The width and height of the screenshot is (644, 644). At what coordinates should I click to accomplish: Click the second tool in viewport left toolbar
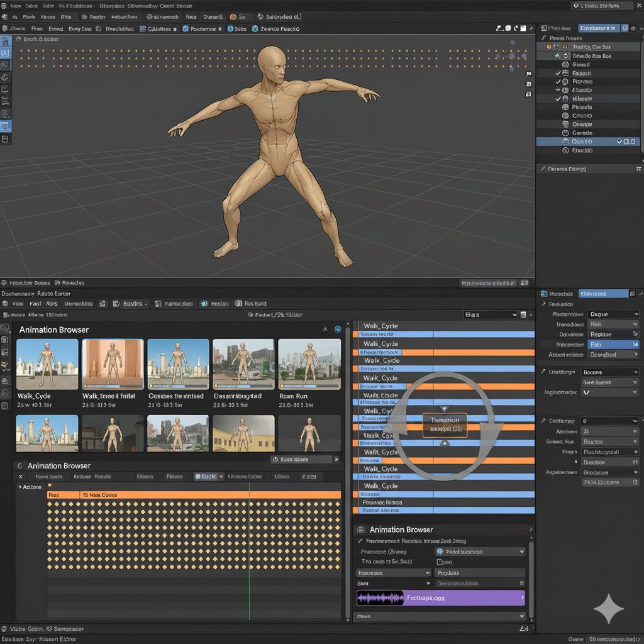pos(6,53)
